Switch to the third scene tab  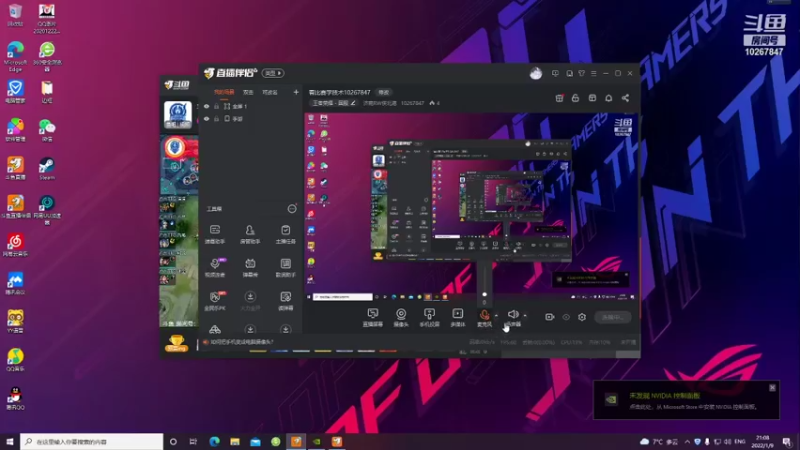coord(269,92)
